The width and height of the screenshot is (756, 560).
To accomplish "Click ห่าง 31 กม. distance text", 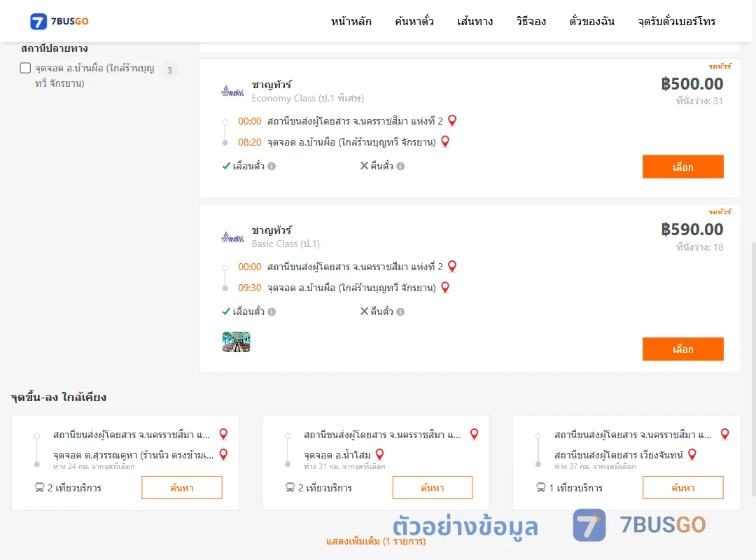I will tap(344, 466).
